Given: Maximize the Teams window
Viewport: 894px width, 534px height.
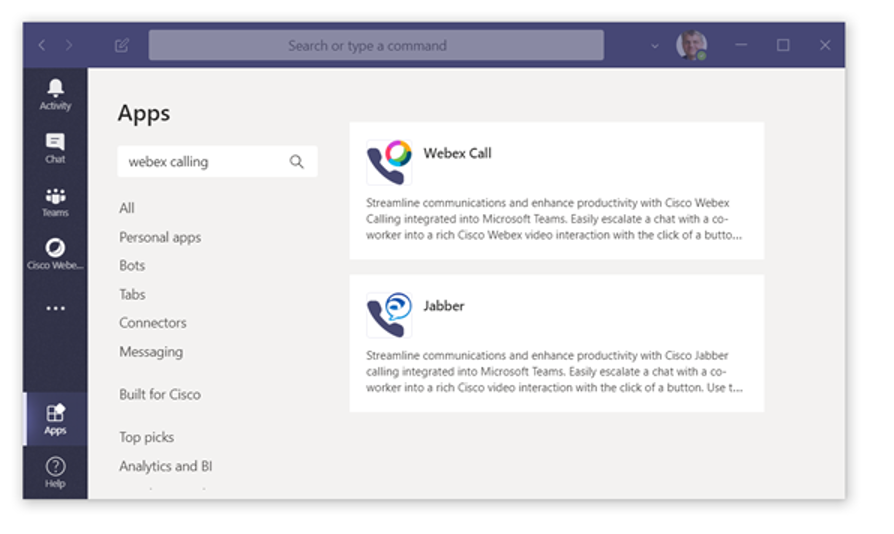Looking at the screenshot, I should tap(783, 45).
